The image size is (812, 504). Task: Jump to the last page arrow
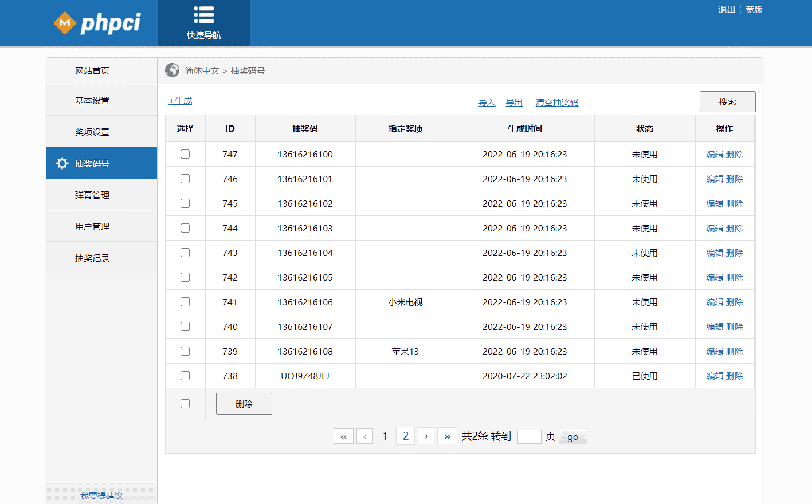point(447,436)
